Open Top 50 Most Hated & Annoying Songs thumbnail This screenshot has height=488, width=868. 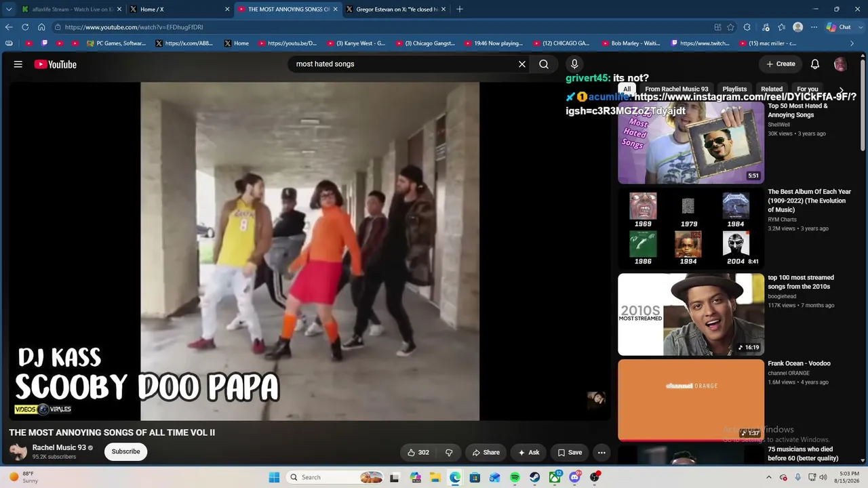(x=691, y=143)
